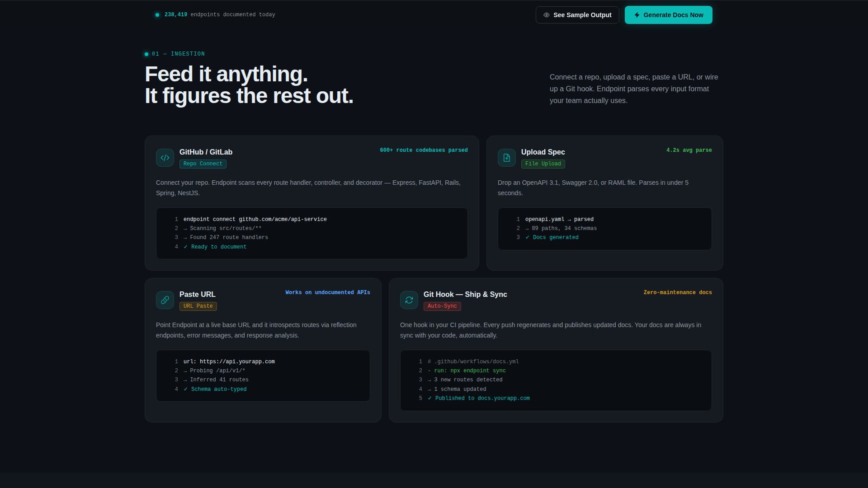Click the GitHub / GitLab card title
The image size is (868, 488).
[206, 152]
